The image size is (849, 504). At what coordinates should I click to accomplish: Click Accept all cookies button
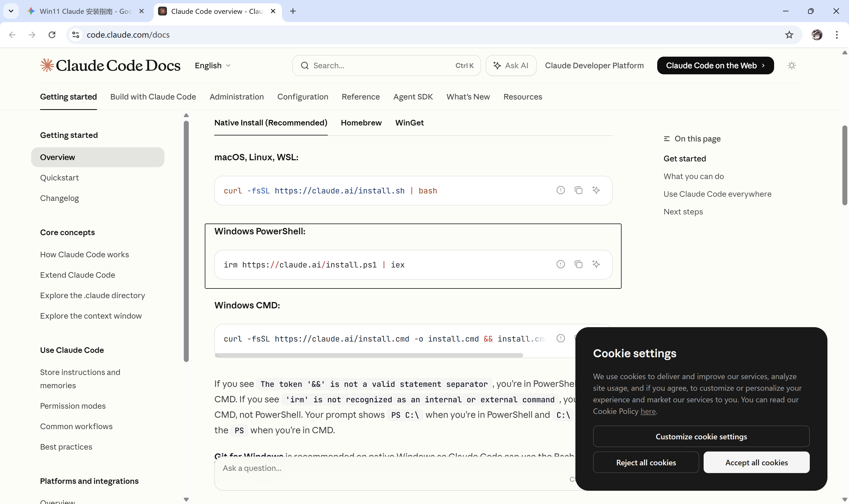(756, 462)
